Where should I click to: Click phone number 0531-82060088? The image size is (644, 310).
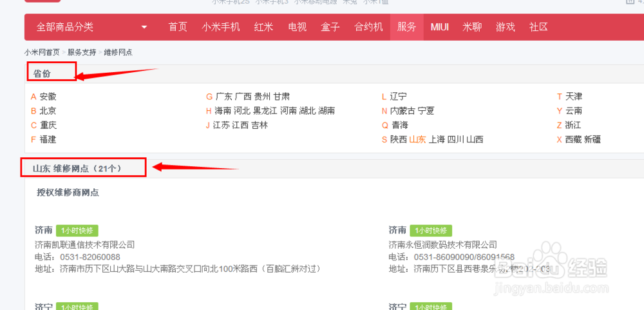point(90,257)
